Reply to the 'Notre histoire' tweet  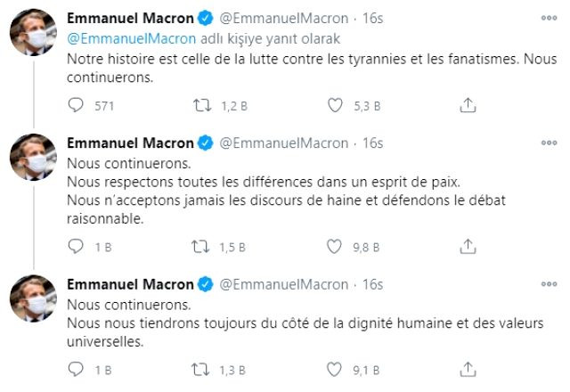pyautogui.click(x=77, y=105)
